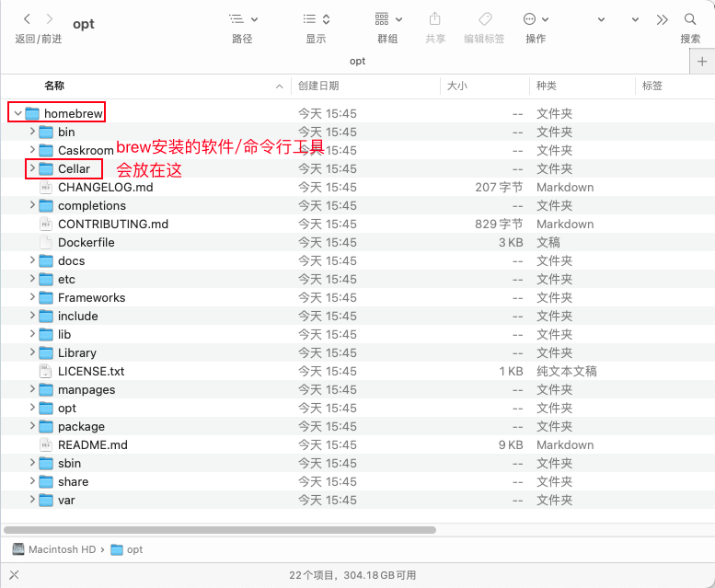The width and height of the screenshot is (715, 588).
Task: Sort by the 名称 column header
Action: click(x=54, y=86)
